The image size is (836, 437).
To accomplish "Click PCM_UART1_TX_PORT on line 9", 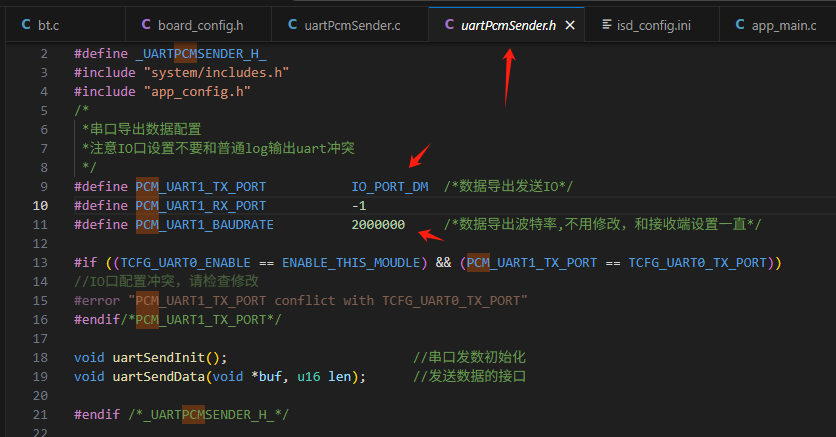I will click(200, 187).
